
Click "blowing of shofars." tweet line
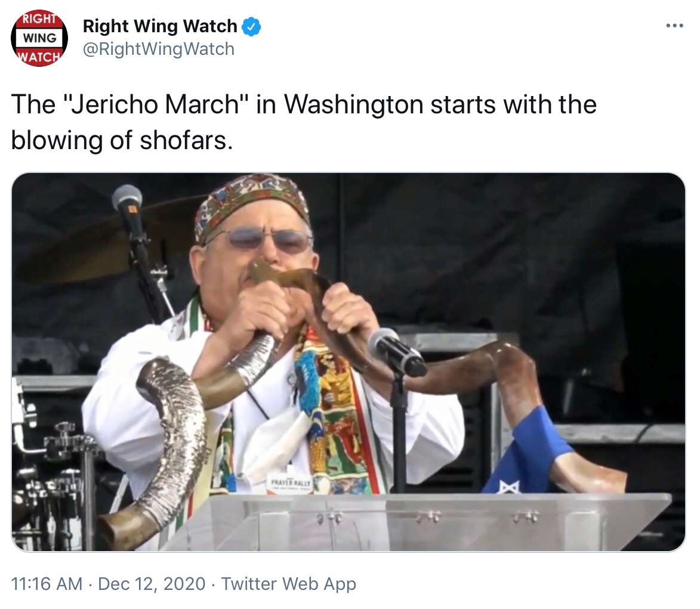pyautogui.click(x=121, y=140)
